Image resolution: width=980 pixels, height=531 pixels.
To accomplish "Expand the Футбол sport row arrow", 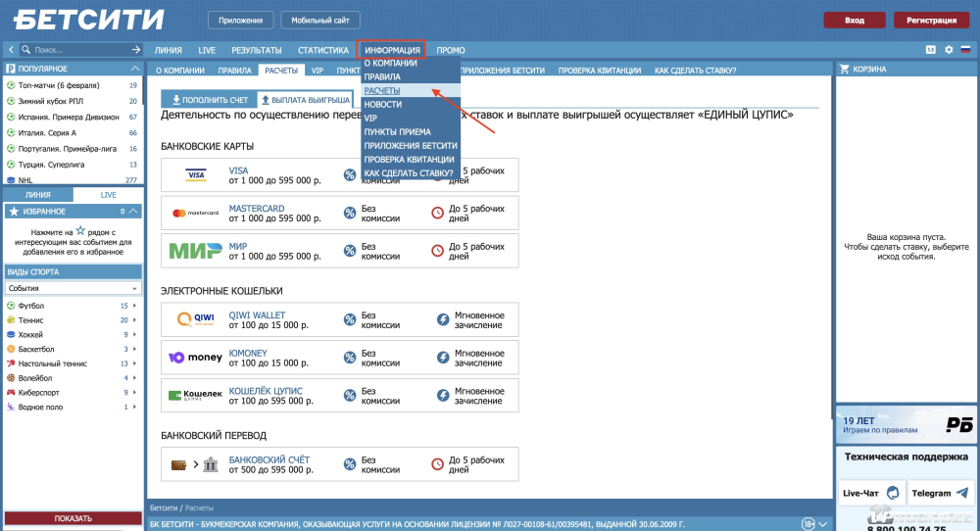I will (x=134, y=306).
